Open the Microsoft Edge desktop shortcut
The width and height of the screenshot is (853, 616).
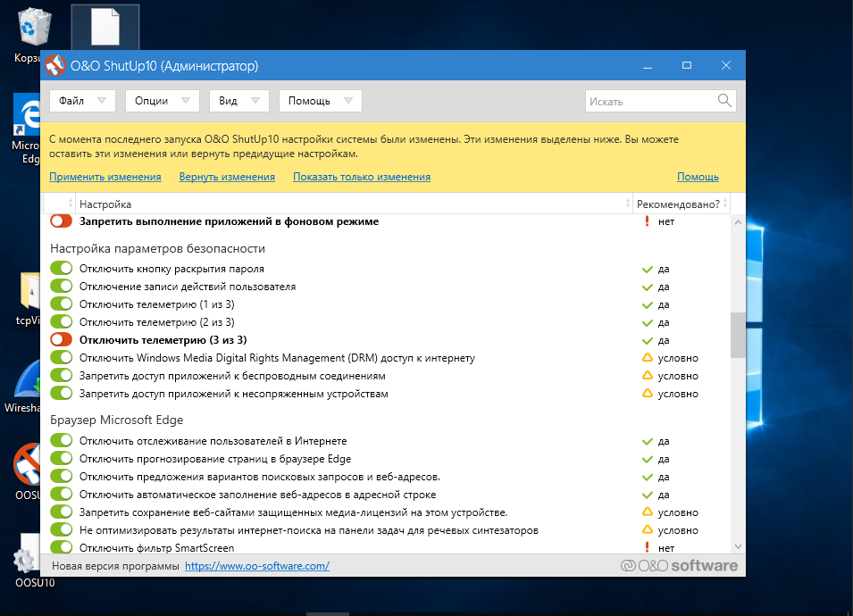[27, 114]
